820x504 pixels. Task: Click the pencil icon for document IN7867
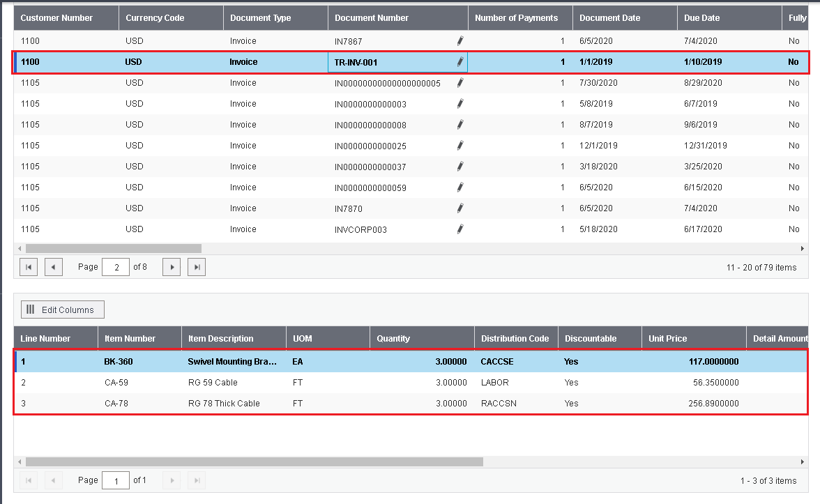click(460, 40)
